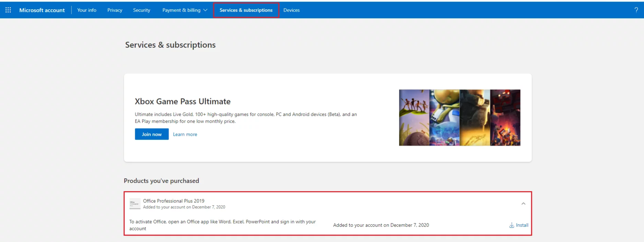Switch to the Security tab
Viewport: 644px width, 242px height.
tap(142, 10)
